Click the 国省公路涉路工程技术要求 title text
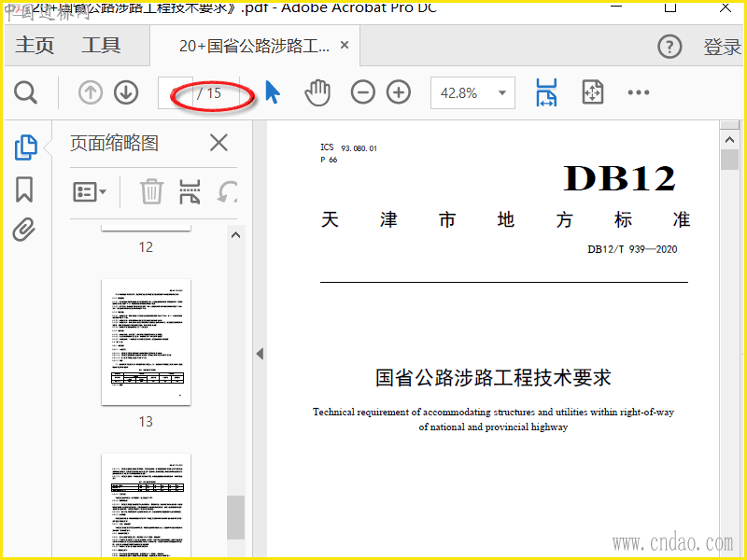 493,378
